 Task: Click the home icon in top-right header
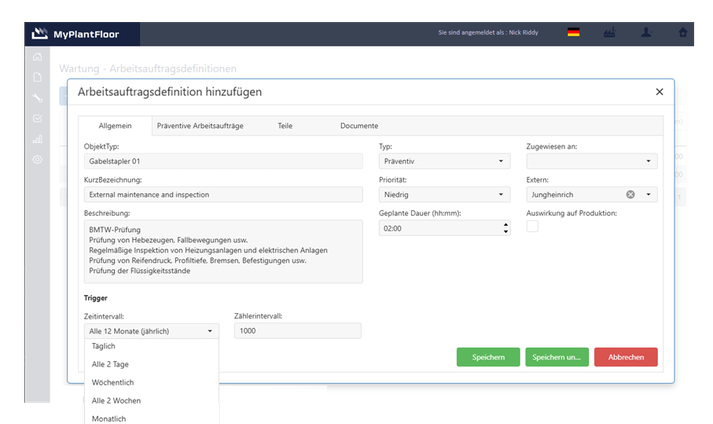[x=683, y=32]
